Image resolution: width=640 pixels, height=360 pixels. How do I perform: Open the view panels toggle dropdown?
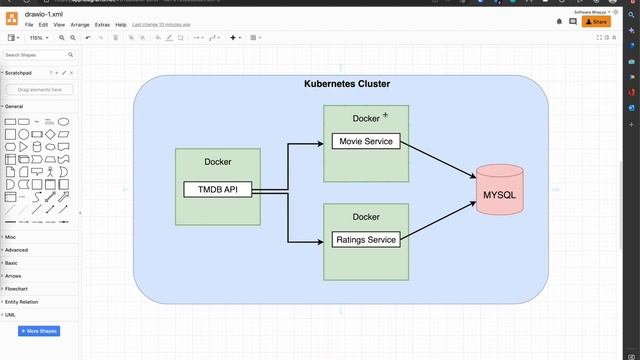(13, 38)
